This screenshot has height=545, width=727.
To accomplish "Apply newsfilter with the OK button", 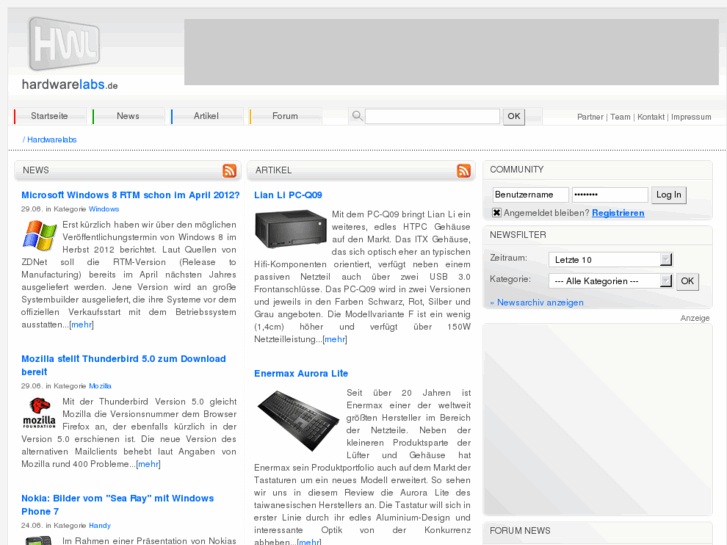I will coord(687,281).
